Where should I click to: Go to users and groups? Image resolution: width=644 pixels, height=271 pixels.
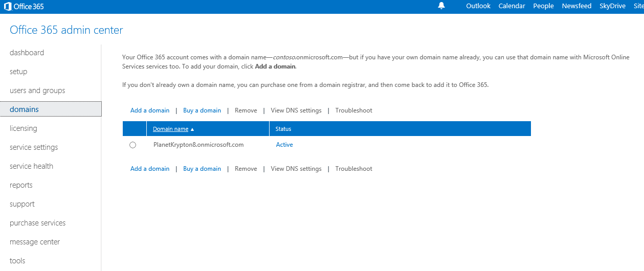pyautogui.click(x=37, y=91)
